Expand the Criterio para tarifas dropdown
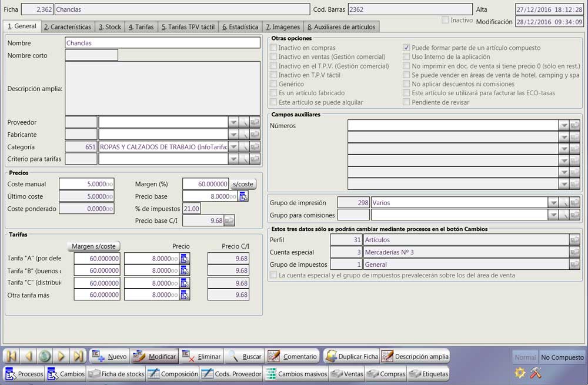The width and height of the screenshot is (588, 385). [x=233, y=159]
